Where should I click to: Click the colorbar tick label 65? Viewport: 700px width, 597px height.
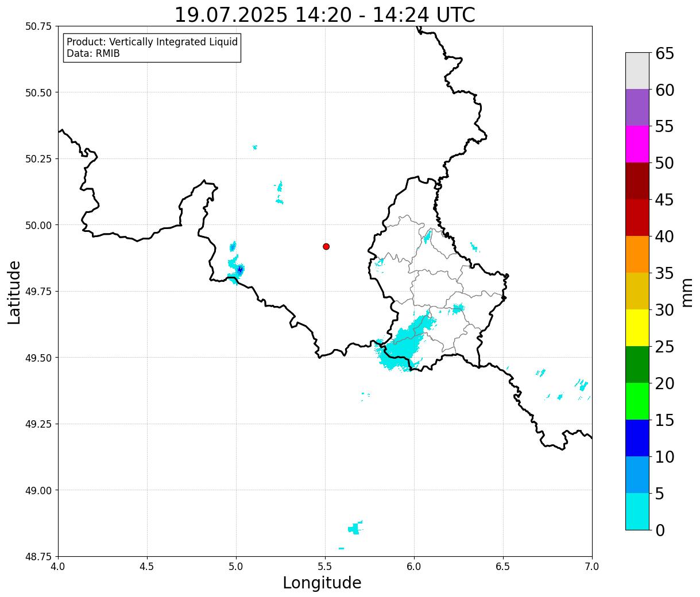coord(664,53)
